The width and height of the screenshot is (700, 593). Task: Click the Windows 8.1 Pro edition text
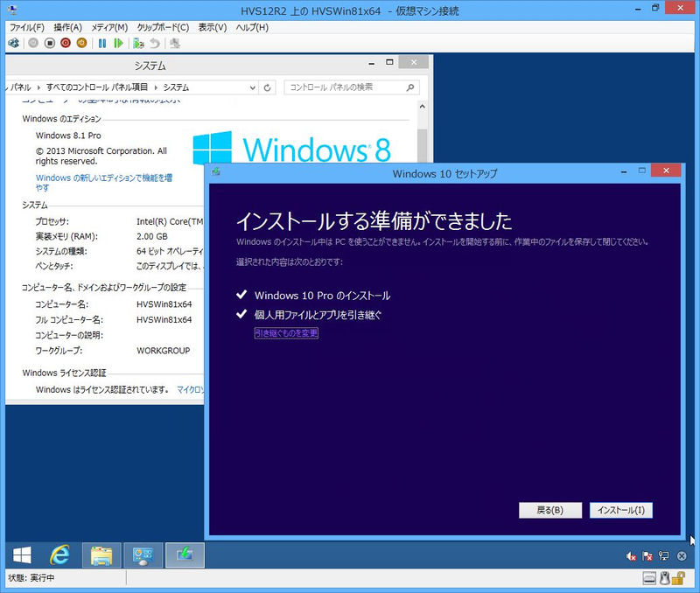pos(68,136)
